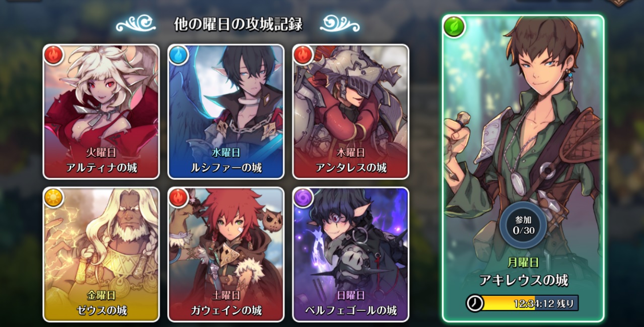644x327 pixels.
Task: Click leaf element icon on アキレウス card
Action: 454,27
